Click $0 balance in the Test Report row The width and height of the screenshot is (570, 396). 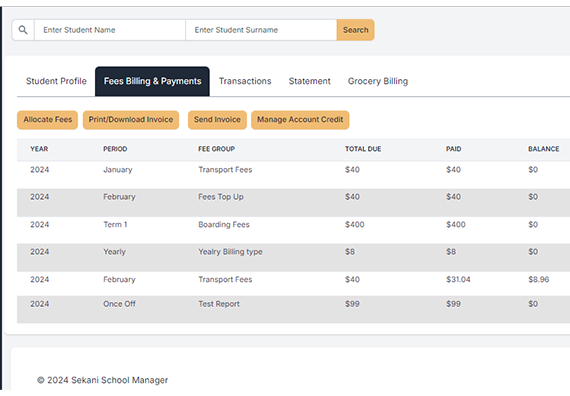click(x=533, y=304)
